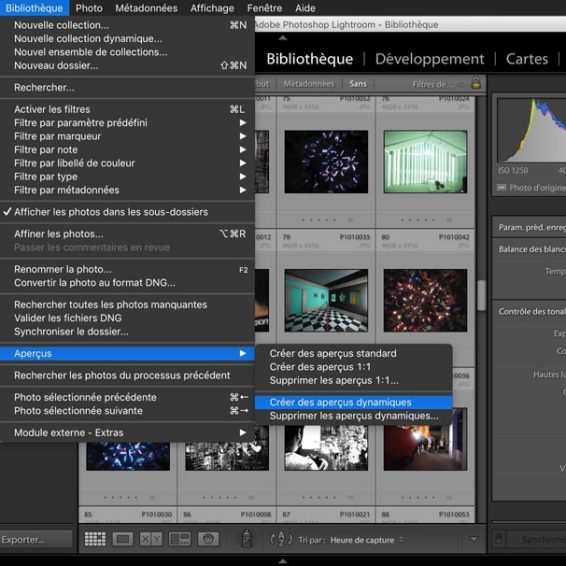Select Nouveau dossier... menu item
This screenshot has height=566, width=566.
127,66
